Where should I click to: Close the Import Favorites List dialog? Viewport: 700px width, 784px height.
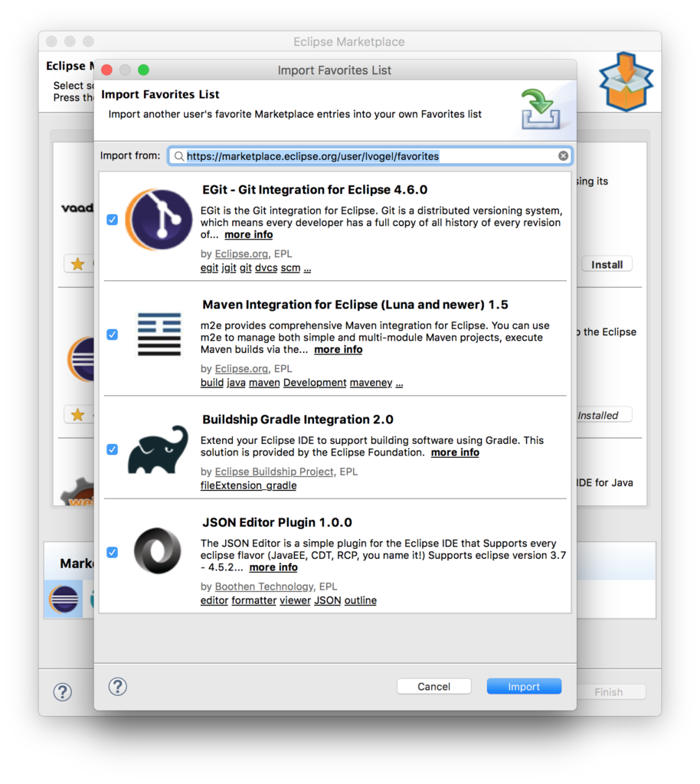click(x=106, y=70)
